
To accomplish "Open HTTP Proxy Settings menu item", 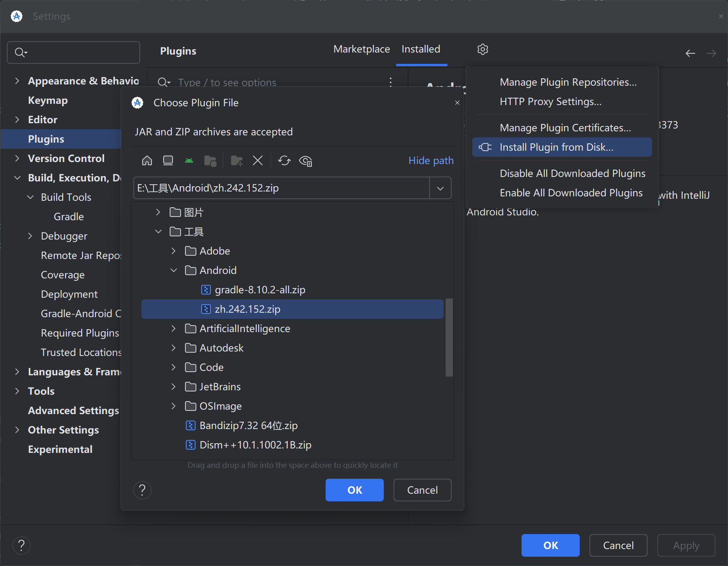I will 562,101.
